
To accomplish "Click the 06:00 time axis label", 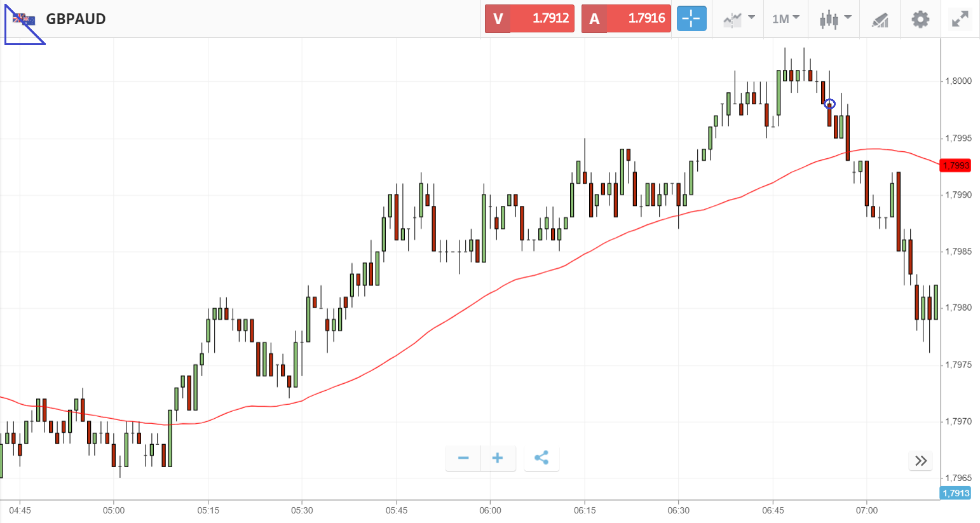I will (490, 510).
